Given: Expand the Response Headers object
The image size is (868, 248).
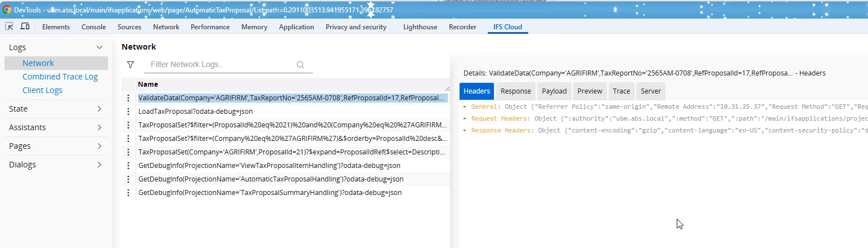Looking at the screenshot, I should click(465, 130).
